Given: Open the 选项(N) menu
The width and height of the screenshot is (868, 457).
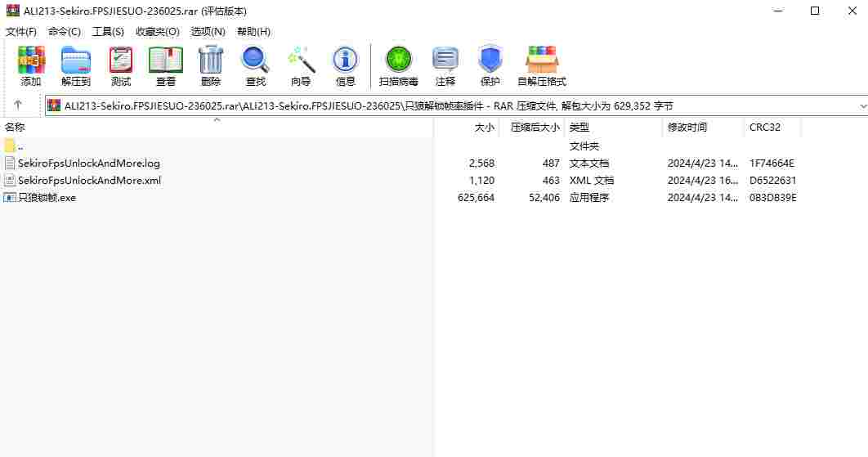Looking at the screenshot, I should [x=208, y=32].
